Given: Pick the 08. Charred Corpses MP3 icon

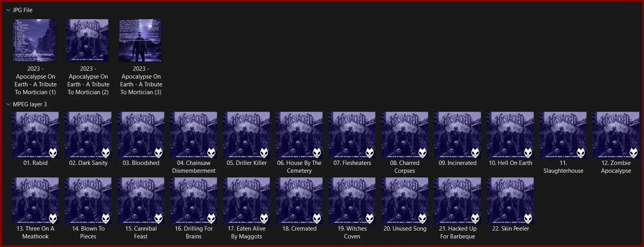Looking at the screenshot, I should pos(405,135).
